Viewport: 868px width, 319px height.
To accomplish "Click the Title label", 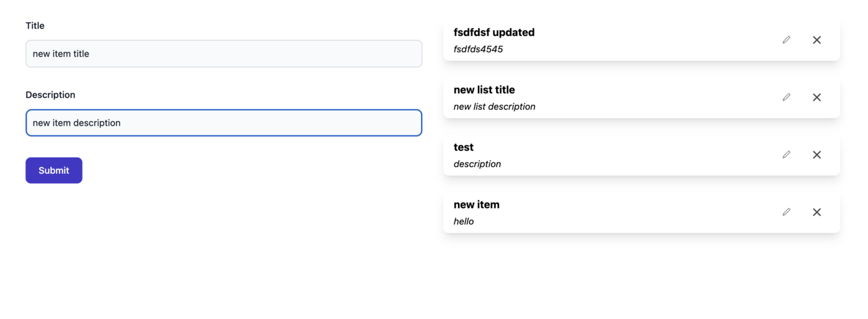I will click(x=35, y=25).
